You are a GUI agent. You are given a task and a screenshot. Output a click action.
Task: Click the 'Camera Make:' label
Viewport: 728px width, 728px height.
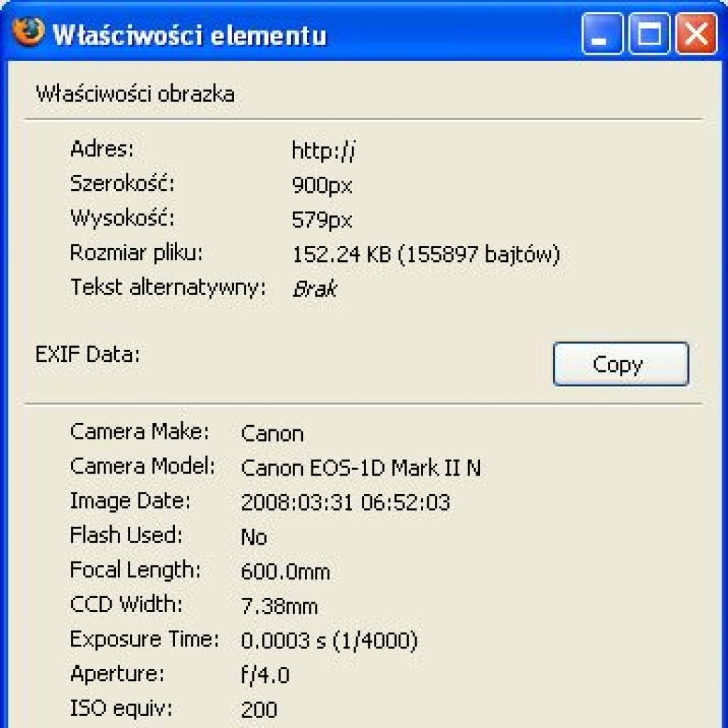pyautogui.click(x=140, y=432)
